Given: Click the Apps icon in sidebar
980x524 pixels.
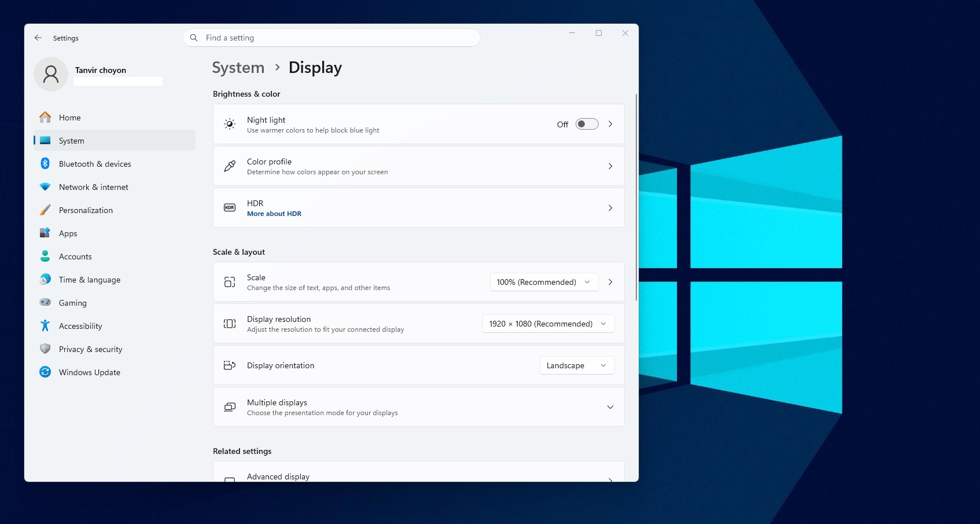Looking at the screenshot, I should pyautogui.click(x=45, y=233).
